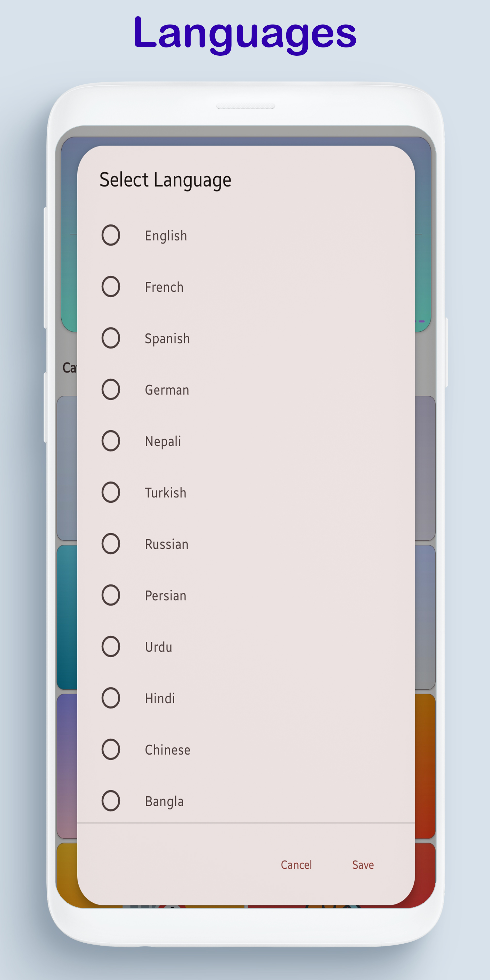Select the German radio circle
The height and width of the screenshot is (980, 490).
[x=111, y=389]
